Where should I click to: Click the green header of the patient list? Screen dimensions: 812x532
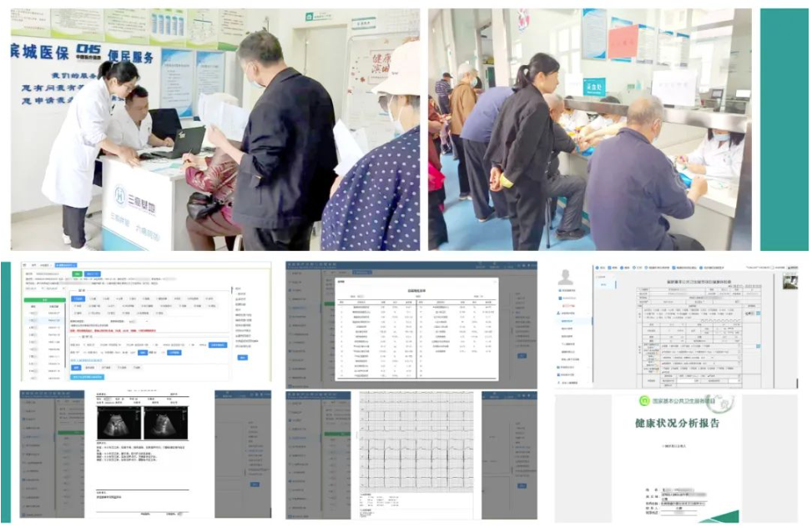pos(46,298)
